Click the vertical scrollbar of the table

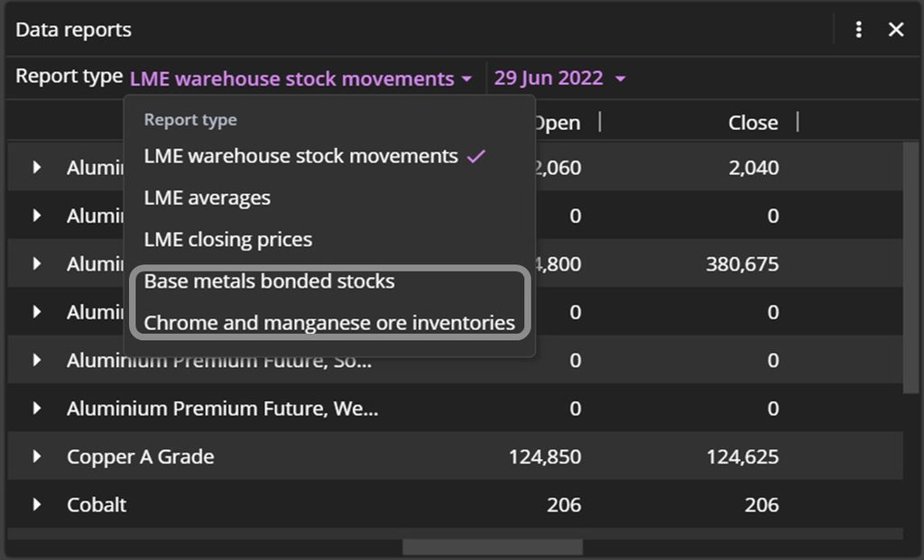[911, 268]
